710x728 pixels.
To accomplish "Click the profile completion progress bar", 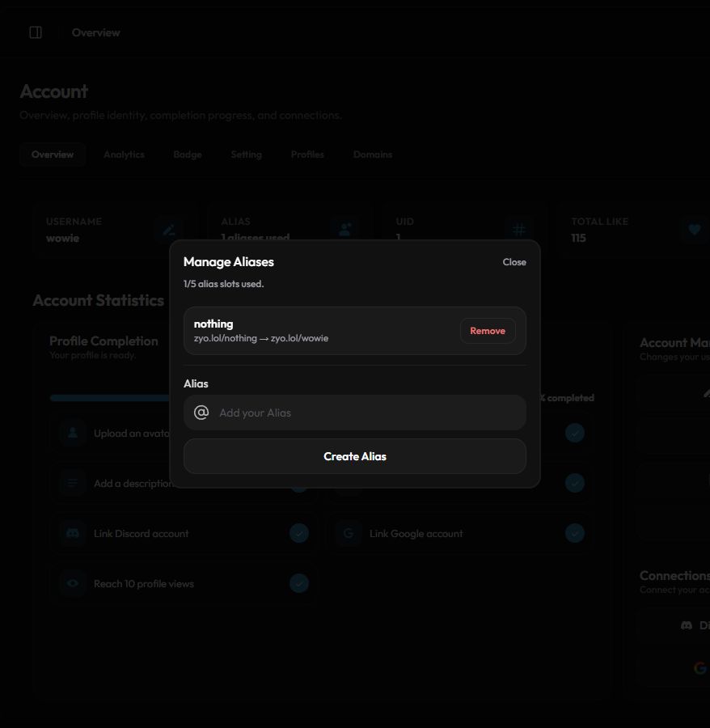I will point(110,398).
